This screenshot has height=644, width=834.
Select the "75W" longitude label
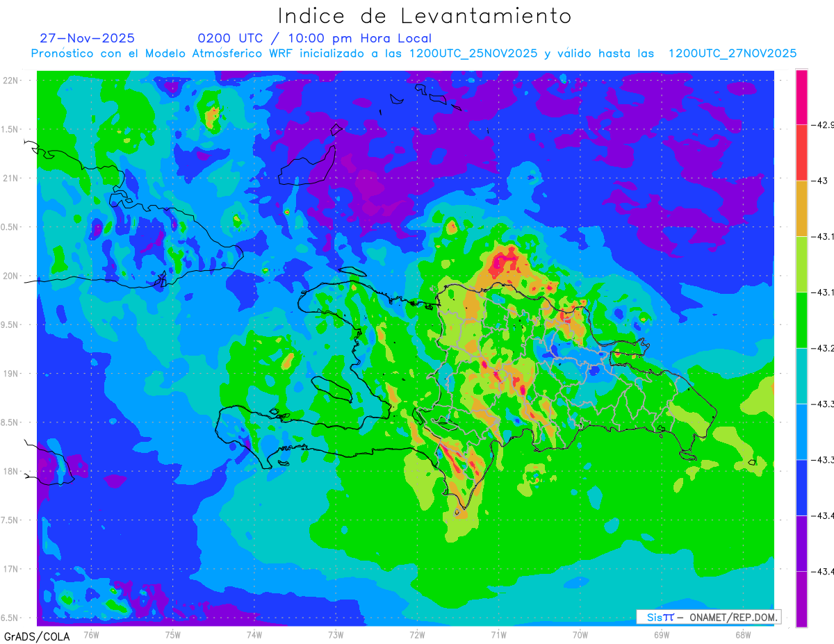click(x=173, y=634)
